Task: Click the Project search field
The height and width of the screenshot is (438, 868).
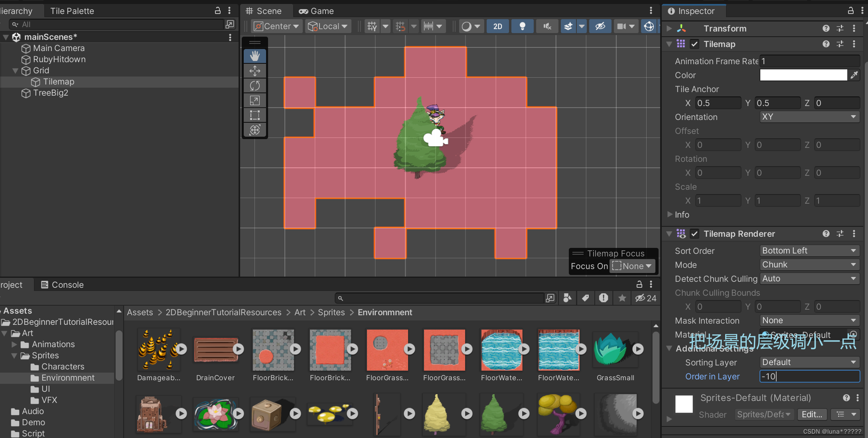Action: [440, 298]
